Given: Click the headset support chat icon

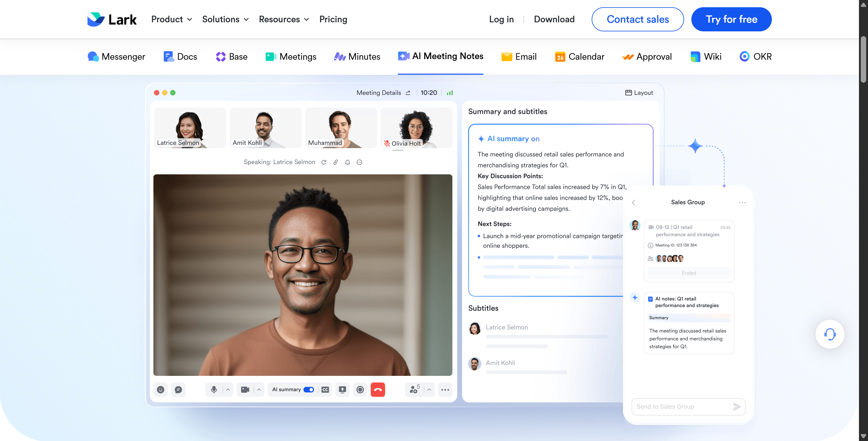Looking at the screenshot, I should tap(829, 334).
